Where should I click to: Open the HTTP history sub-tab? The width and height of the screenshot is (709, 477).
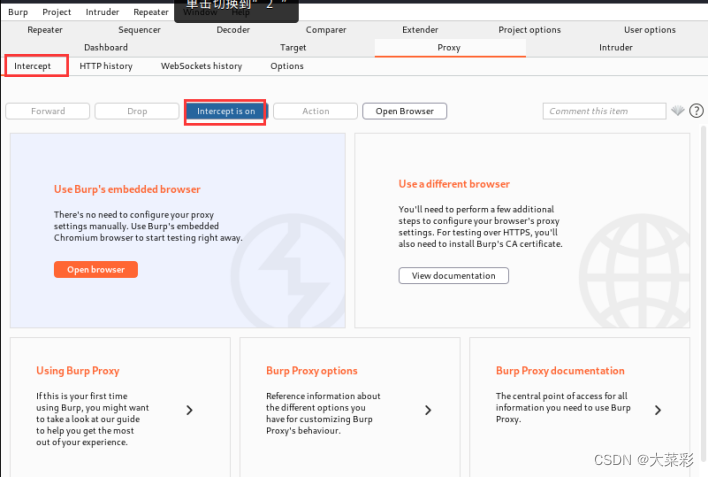point(106,66)
